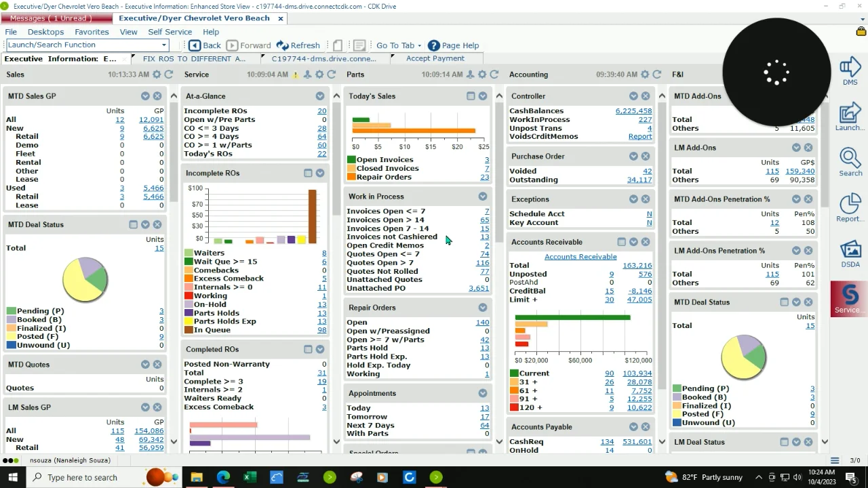The height and width of the screenshot is (488, 868).
Task: Close the MTD Sales GP widget
Action: pos(157,96)
